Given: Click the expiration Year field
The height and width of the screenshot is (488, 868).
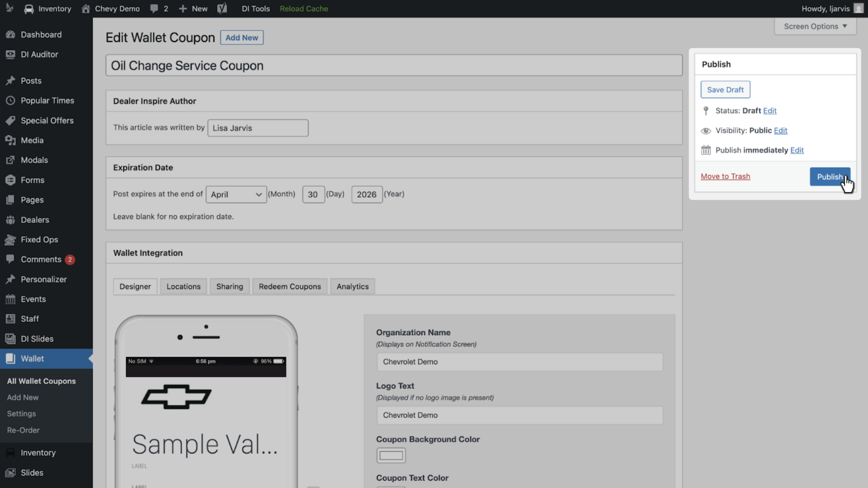Looking at the screenshot, I should pyautogui.click(x=367, y=195).
